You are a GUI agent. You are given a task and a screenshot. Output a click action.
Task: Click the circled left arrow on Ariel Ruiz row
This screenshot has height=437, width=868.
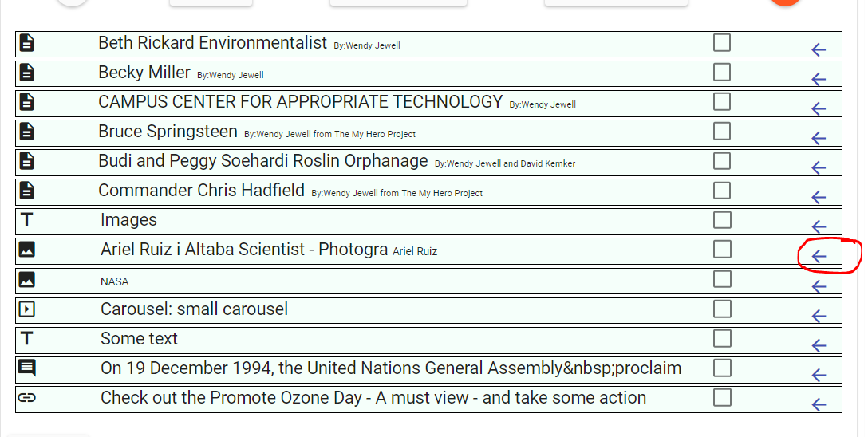point(819,256)
